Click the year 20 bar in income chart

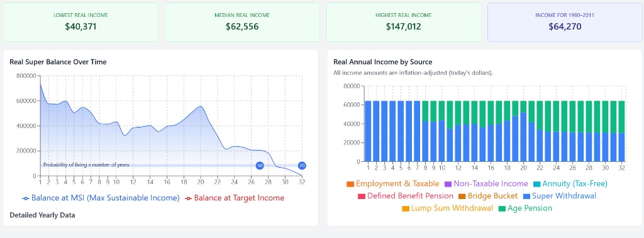tap(523, 131)
